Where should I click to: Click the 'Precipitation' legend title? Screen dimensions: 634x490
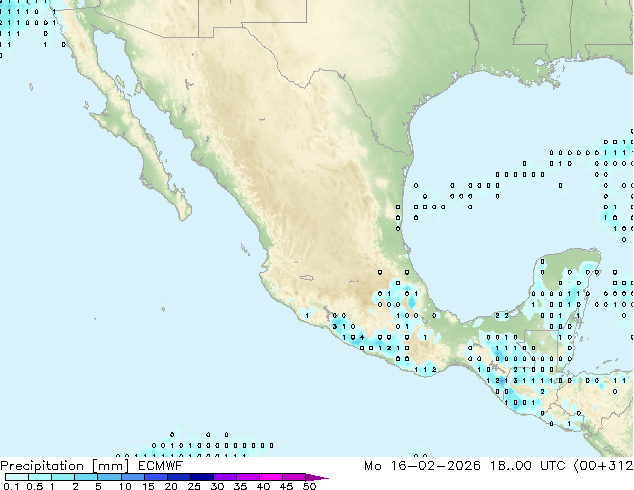coord(42,466)
